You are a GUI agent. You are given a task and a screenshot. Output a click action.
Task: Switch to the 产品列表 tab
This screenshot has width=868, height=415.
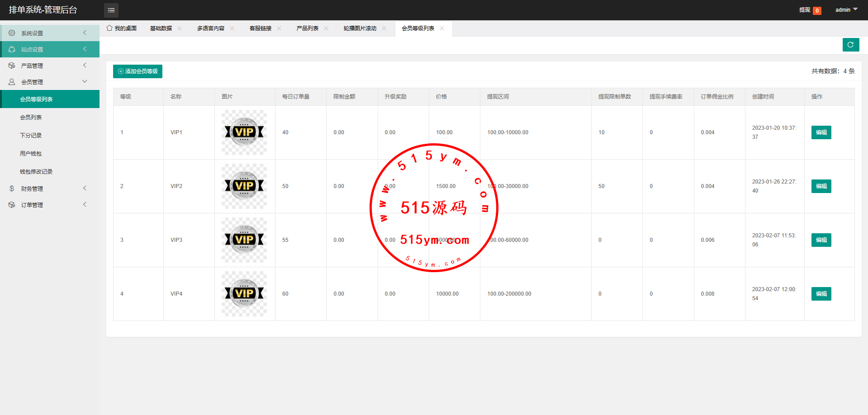pyautogui.click(x=307, y=28)
